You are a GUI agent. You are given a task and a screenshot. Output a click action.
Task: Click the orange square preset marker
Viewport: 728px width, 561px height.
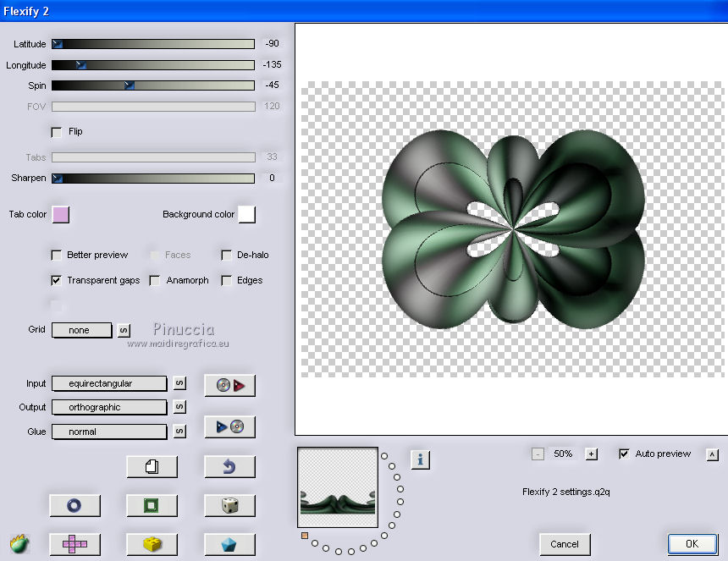click(305, 536)
